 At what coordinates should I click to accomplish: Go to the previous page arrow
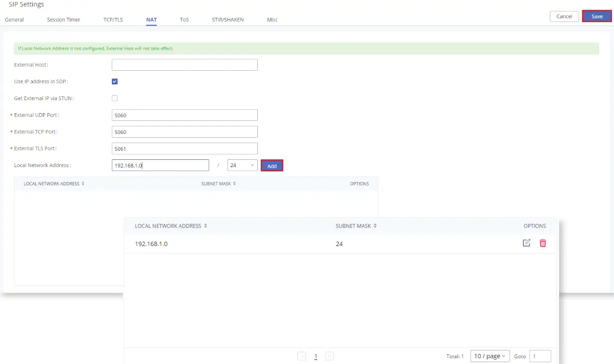click(x=302, y=356)
